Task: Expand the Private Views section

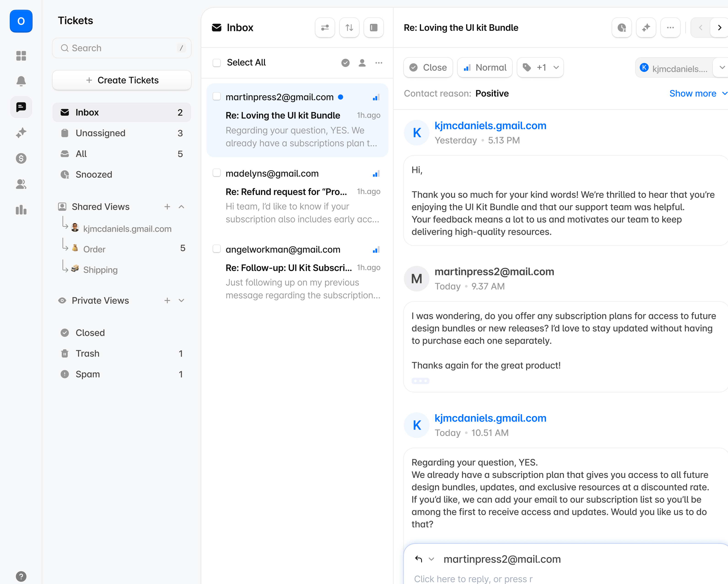Action: 181,301
